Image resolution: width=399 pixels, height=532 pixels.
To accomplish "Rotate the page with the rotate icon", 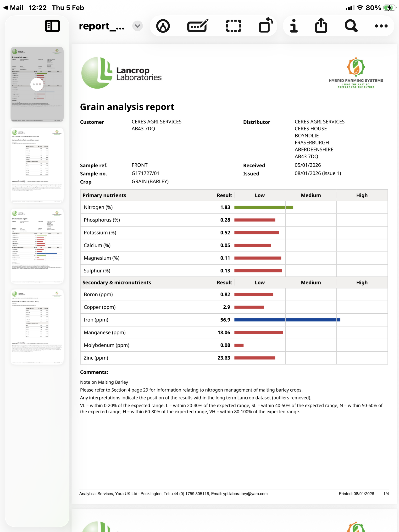I will click(x=266, y=25).
